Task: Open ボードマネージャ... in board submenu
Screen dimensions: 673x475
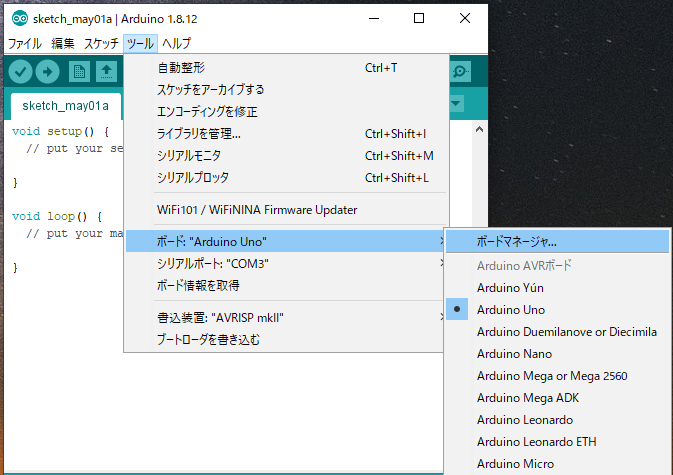Action: (558, 242)
